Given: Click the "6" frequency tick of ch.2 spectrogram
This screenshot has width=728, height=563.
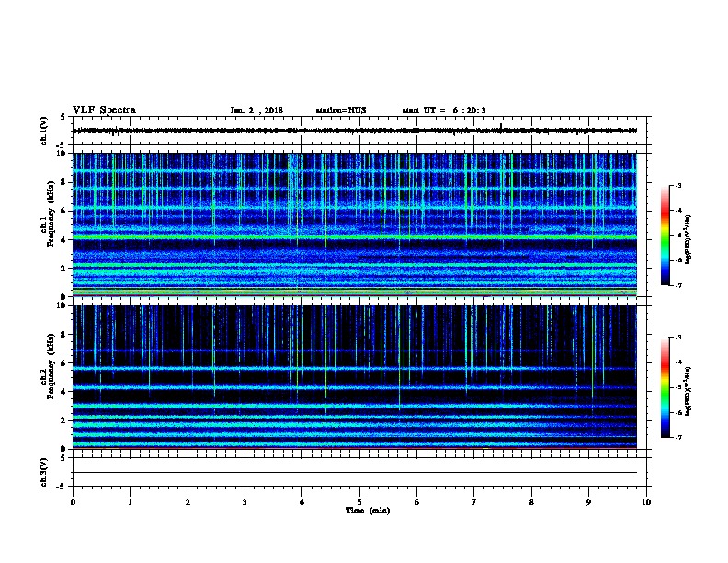Looking at the screenshot, I should [65, 363].
